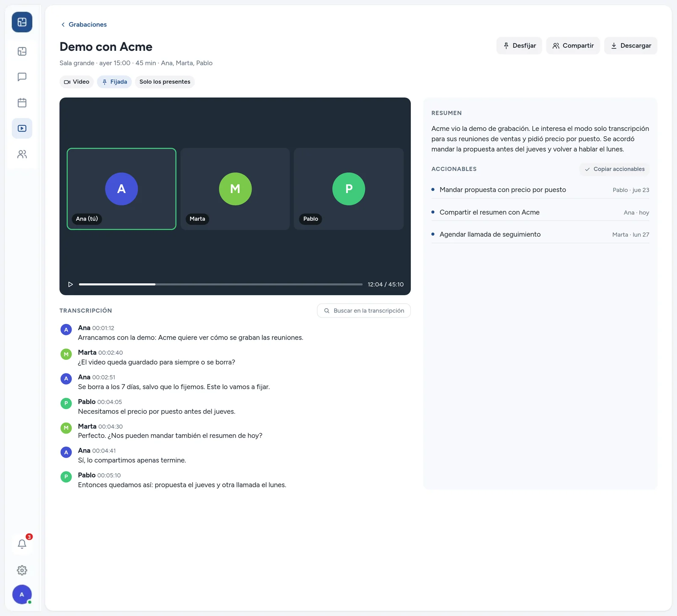Image resolution: width=677 pixels, height=616 pixels.
Task: Open the recordings sidebar icon
Action: pyautogui.click(x=22, y=128)
